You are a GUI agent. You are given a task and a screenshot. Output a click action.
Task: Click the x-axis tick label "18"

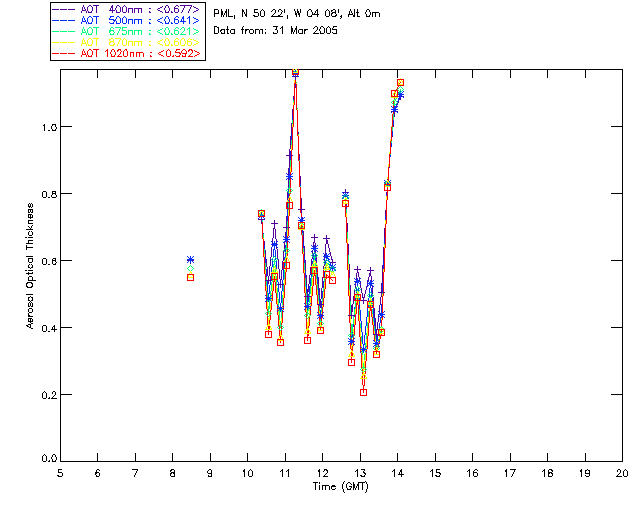click(548, 473)
